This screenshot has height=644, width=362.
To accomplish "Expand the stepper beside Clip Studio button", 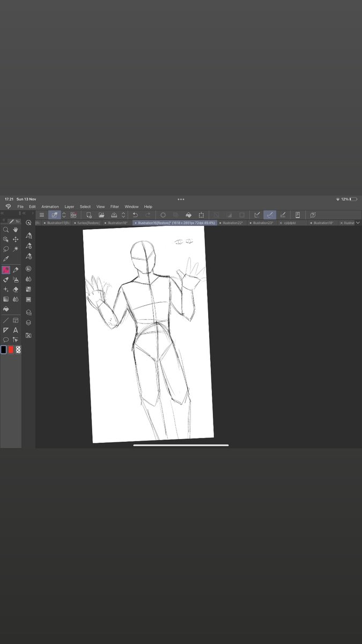I will [64, 215].
